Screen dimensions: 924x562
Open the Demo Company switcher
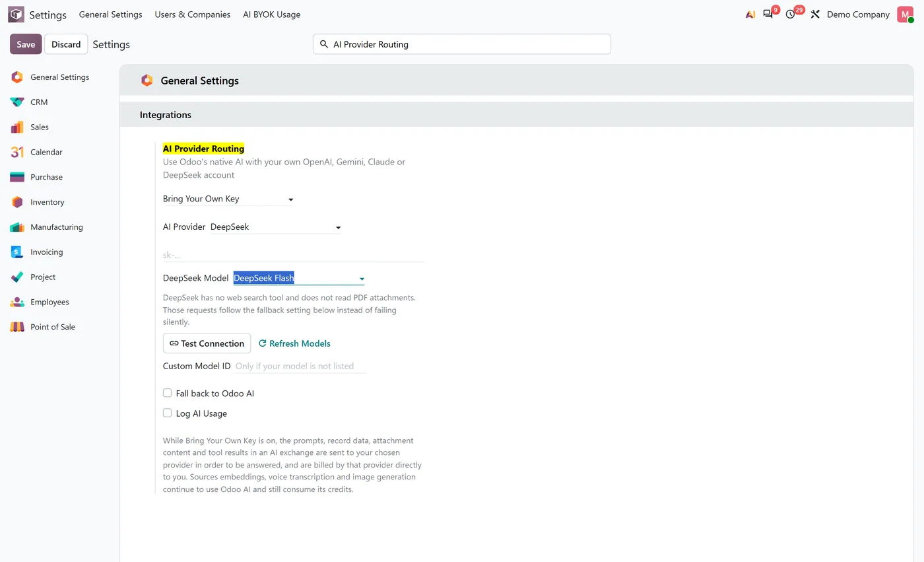point(858,15)
